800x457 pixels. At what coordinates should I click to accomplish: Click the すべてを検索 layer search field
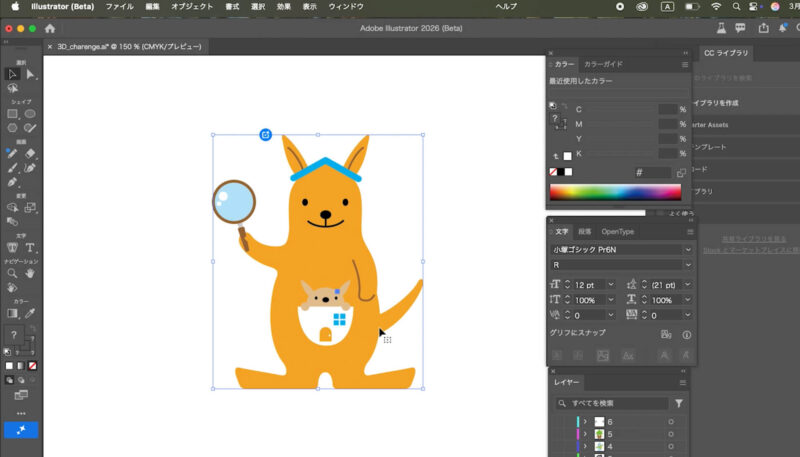[612, 403]
